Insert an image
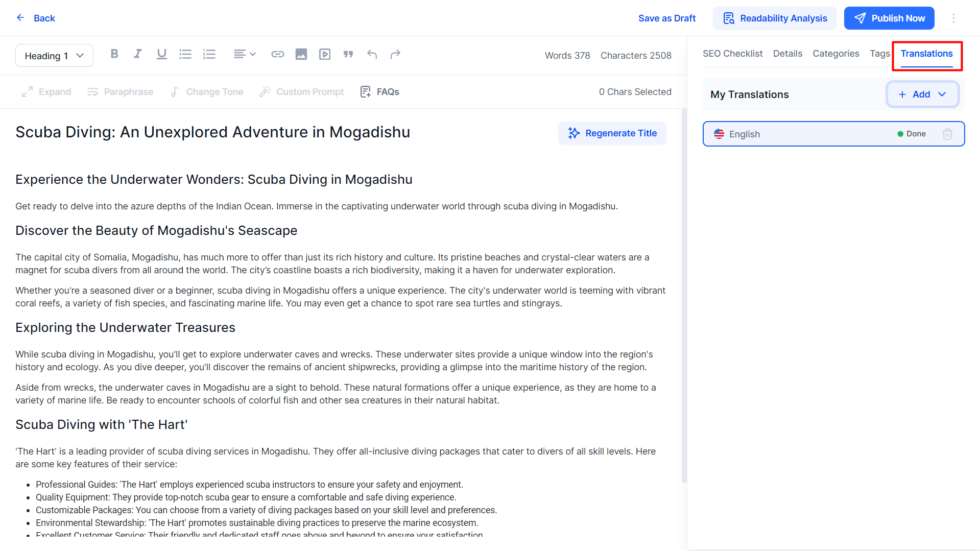This screenshot has width=980, height=551. 301,54
